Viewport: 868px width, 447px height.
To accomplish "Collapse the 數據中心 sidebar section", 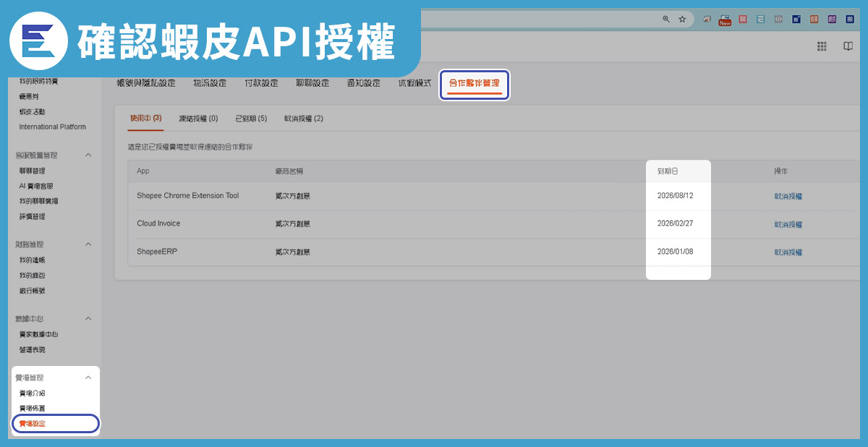I will (88, 318).
